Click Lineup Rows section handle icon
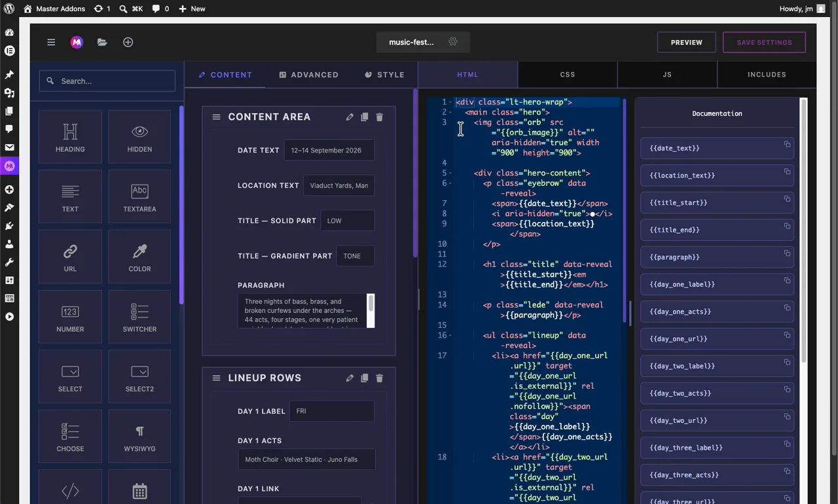The height and width of the screenshot is (504, 838). 216,378
